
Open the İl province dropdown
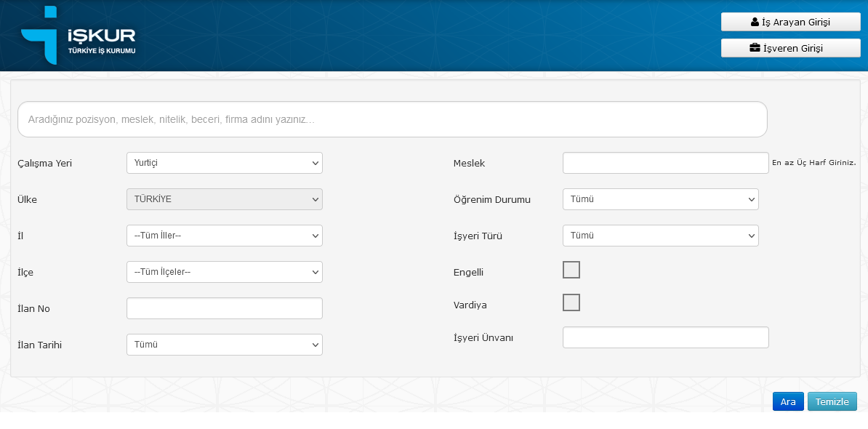tap(224, 236)
